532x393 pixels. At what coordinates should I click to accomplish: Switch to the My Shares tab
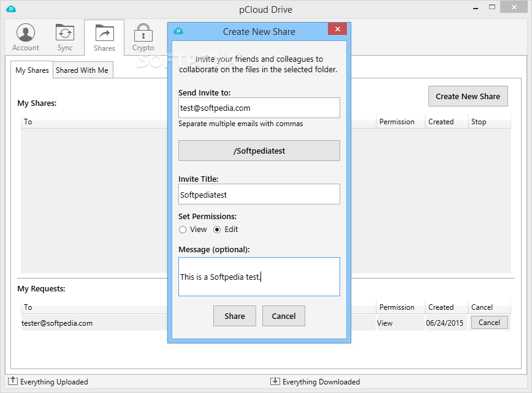pos(32,70)
